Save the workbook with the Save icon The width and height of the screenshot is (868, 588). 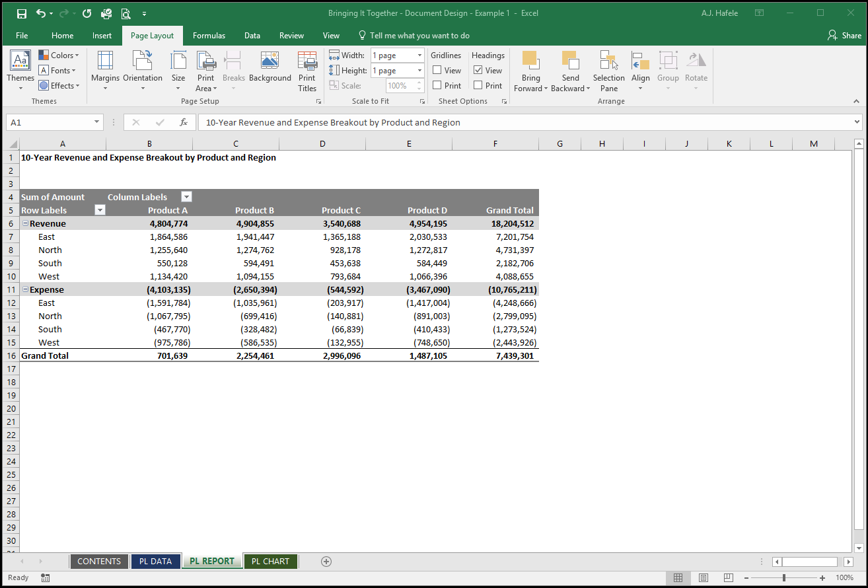pos(22,13)
